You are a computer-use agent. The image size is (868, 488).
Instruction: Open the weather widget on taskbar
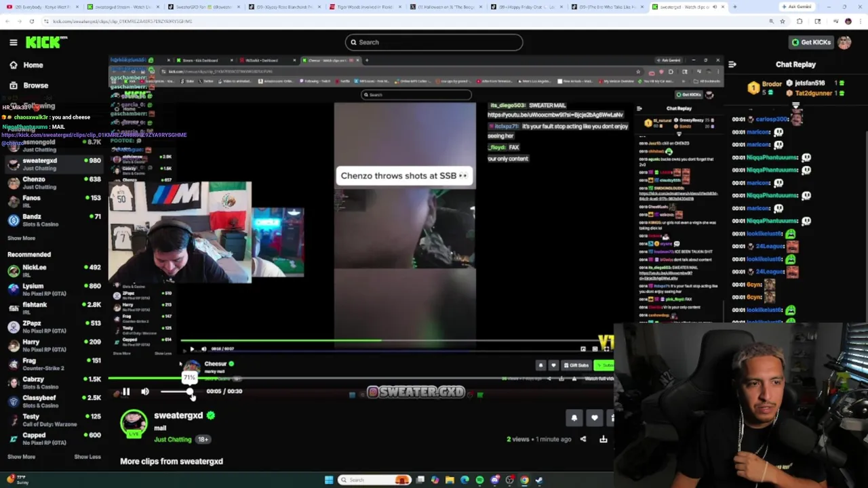tap(19, 480)
